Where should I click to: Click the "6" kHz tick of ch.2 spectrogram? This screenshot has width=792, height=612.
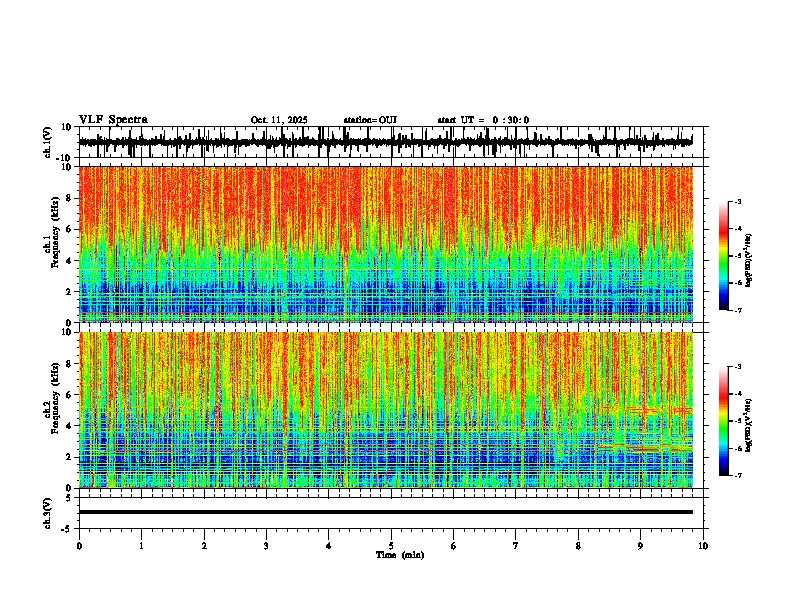coord(69,395)
